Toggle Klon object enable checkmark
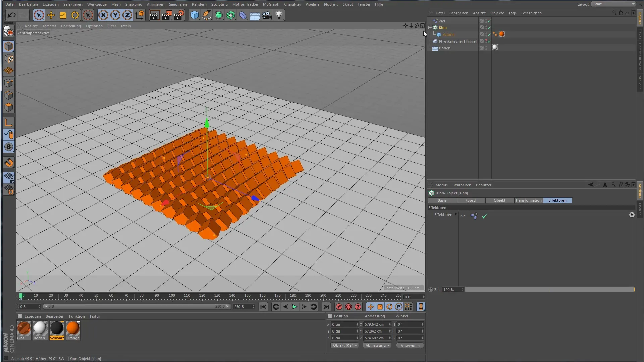 point(489,28)
